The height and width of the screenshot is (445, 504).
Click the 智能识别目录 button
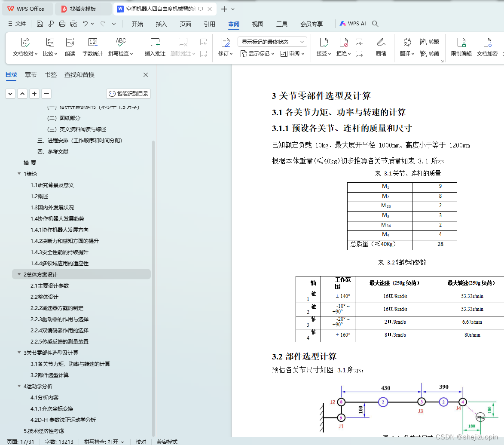pyautogui.click(x=128, y=94)
